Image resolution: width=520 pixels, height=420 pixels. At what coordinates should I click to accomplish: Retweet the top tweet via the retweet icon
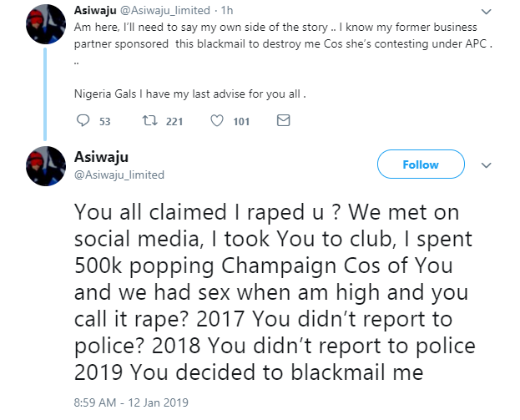pyautogui.click(x=151, y=121)
